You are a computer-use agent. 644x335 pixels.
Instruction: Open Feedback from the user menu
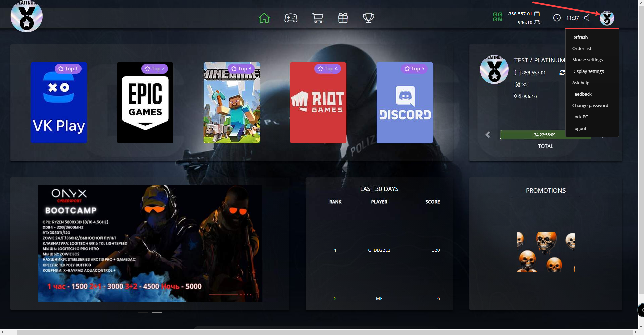(x=582, y=94)
